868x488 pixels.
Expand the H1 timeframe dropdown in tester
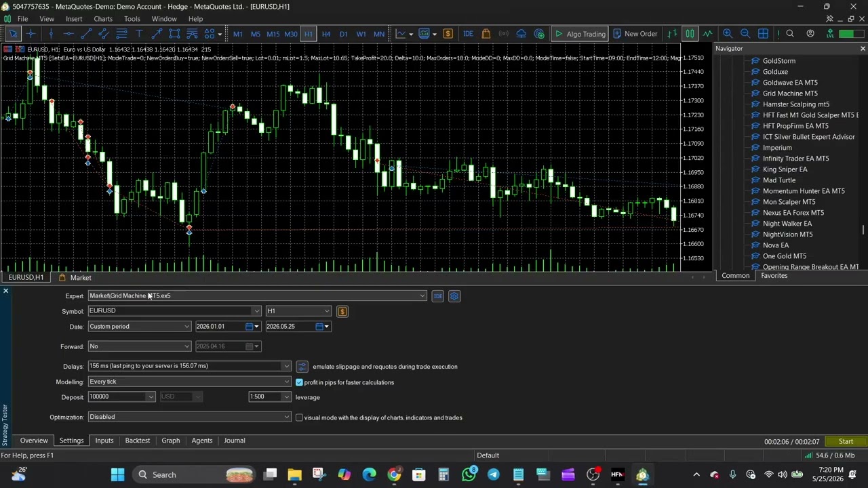pos(327,311)
